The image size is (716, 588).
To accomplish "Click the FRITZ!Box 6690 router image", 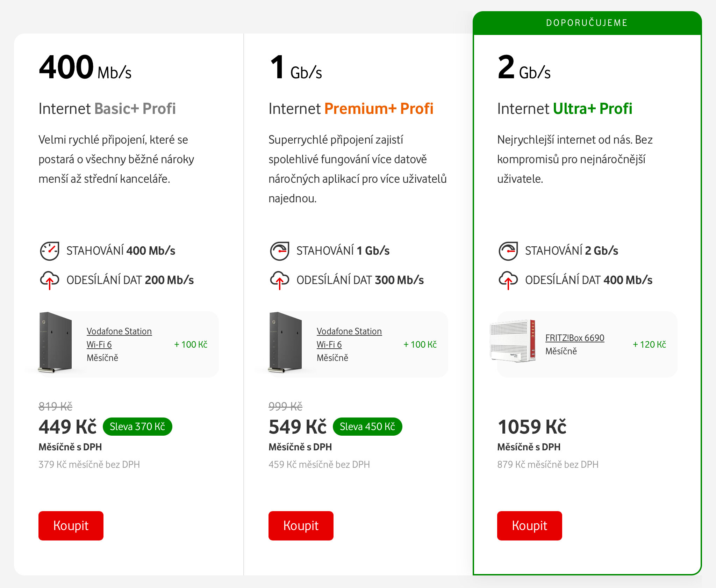I will pos(513,341).
